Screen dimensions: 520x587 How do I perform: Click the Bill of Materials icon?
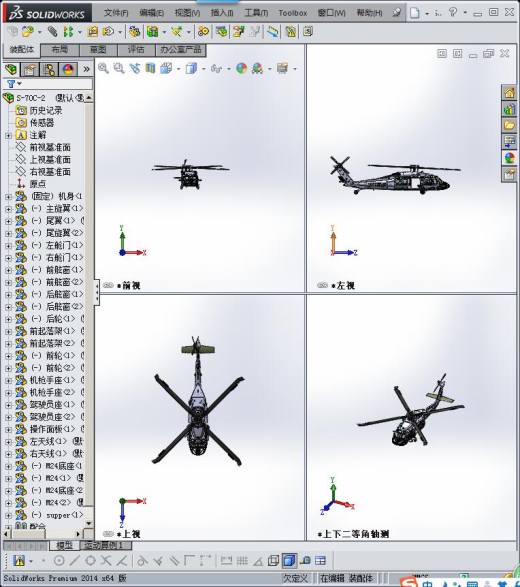222,32
